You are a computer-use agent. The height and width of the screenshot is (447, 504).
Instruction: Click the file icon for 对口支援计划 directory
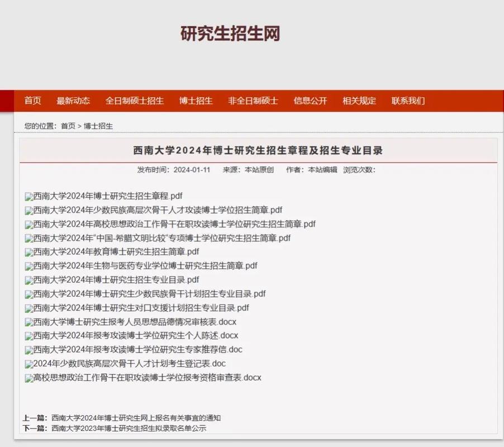(27, 307)
